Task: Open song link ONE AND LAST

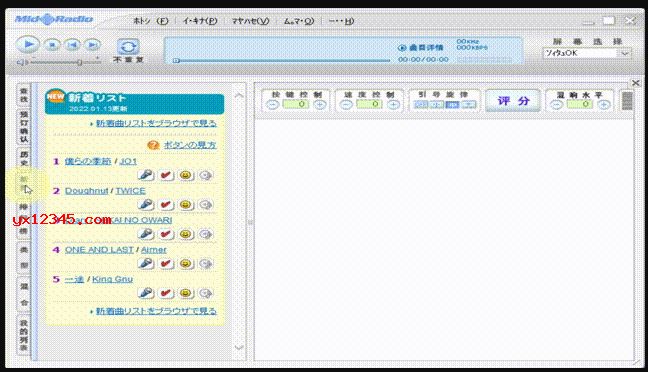Action: (99, 250)
